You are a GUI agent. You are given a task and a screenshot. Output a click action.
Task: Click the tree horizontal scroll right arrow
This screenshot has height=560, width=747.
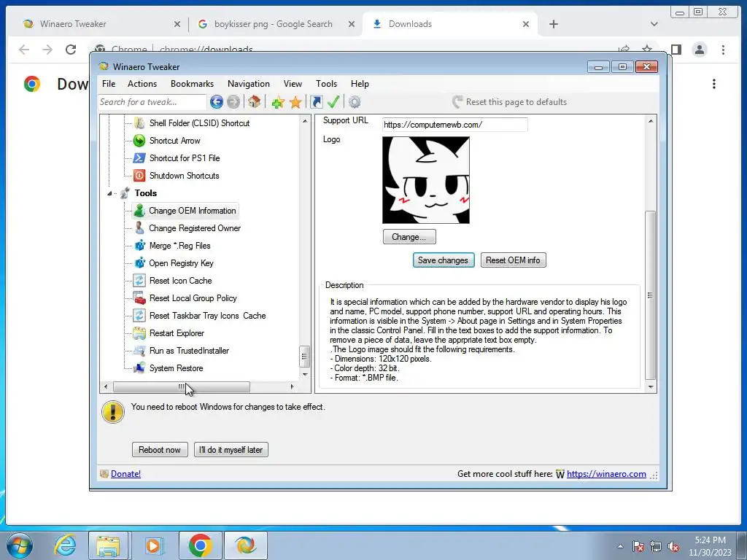pos(292,387)
